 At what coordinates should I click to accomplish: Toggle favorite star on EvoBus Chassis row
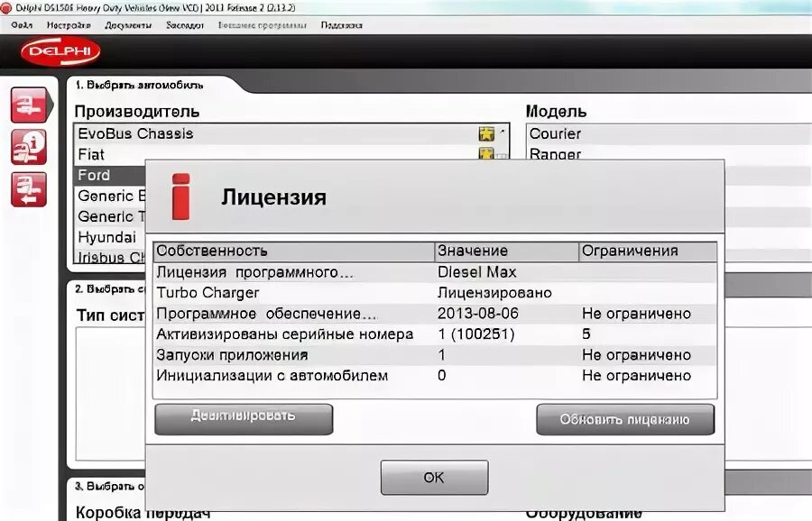(x=486, y=134)
